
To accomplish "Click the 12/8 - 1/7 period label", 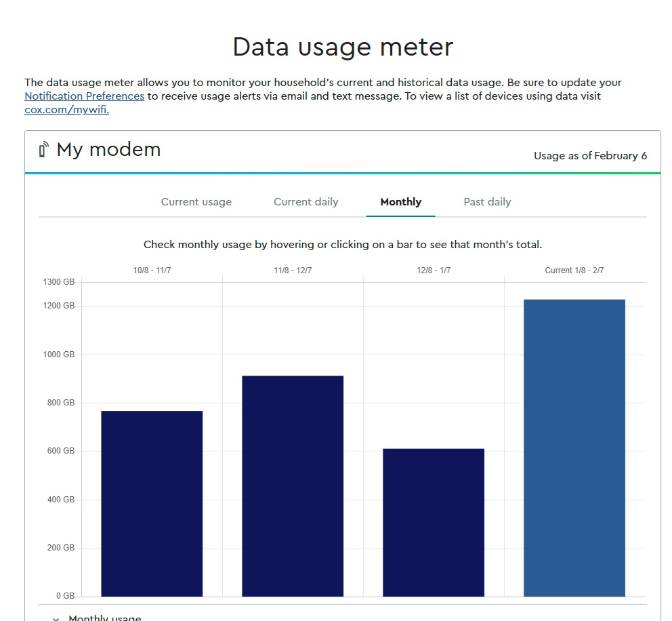I will [x=434, y=271].
